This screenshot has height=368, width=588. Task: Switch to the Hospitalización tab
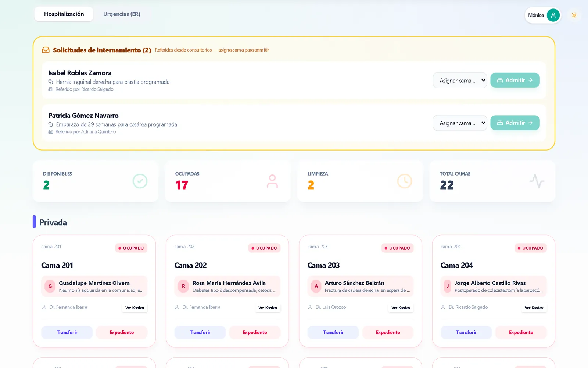[64, 14]
